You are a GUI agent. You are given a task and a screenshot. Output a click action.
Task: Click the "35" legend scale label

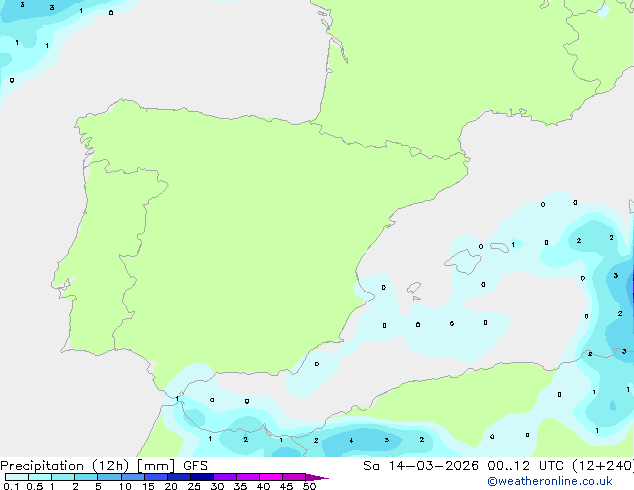tap(240, 486)
